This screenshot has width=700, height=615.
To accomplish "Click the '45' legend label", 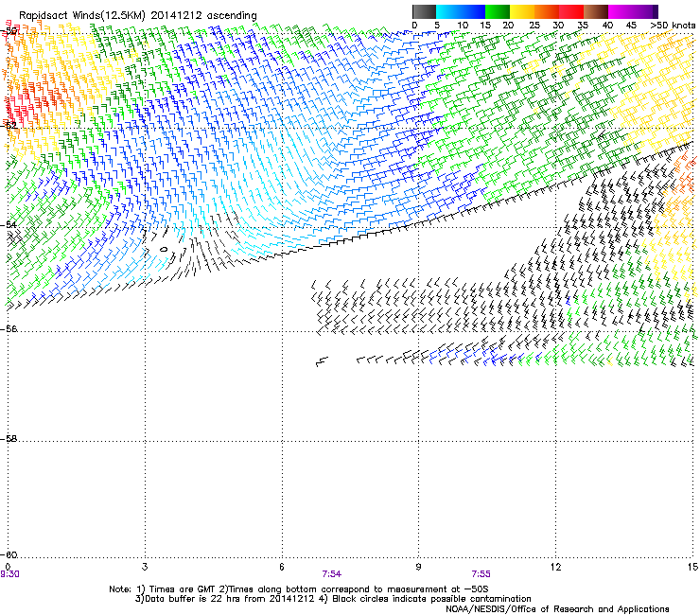I will pos(631,26).
